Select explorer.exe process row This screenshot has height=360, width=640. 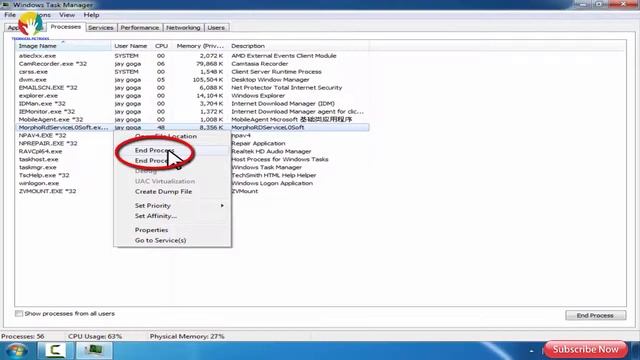[x=192, y=96]
